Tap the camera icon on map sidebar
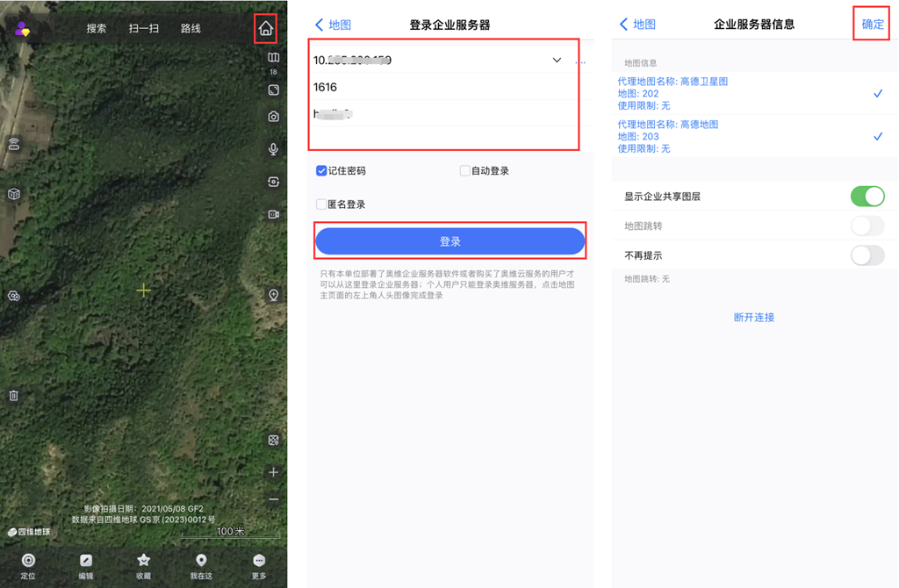 click(x=273, y=117)
